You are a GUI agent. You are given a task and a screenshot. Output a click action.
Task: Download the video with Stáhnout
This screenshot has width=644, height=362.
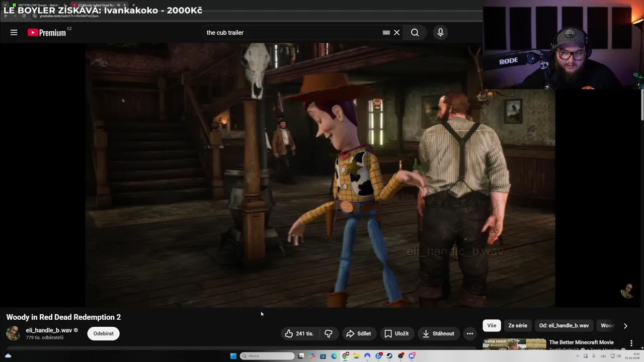[x=438, y=333]
